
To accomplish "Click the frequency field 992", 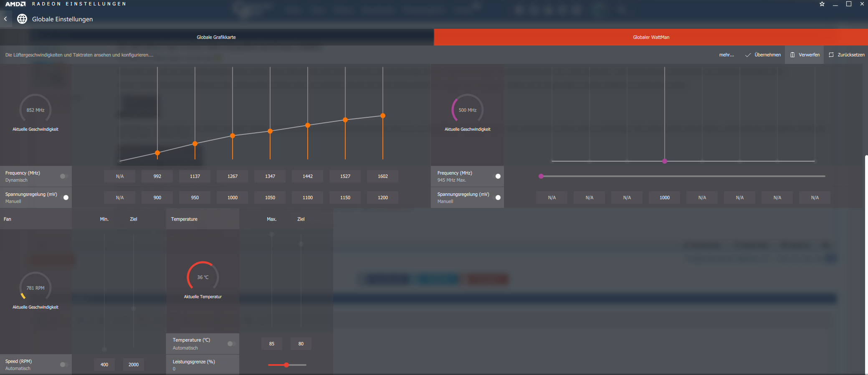I will [157, 176].
